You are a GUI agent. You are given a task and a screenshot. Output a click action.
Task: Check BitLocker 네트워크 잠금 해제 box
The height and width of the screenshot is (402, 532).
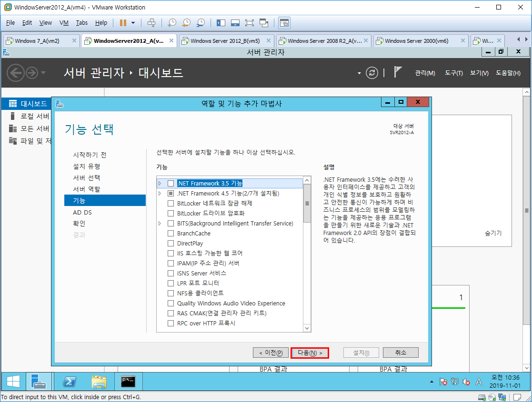pos(171,203)
